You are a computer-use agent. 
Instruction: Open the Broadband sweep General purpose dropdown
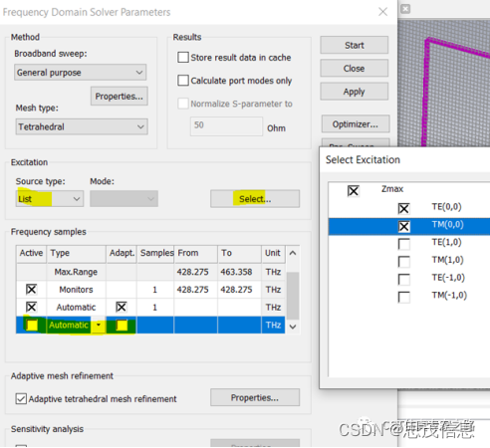[81, 73]
